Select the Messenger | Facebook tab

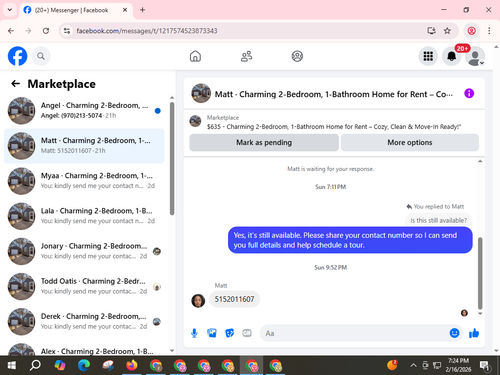(76, 10)
